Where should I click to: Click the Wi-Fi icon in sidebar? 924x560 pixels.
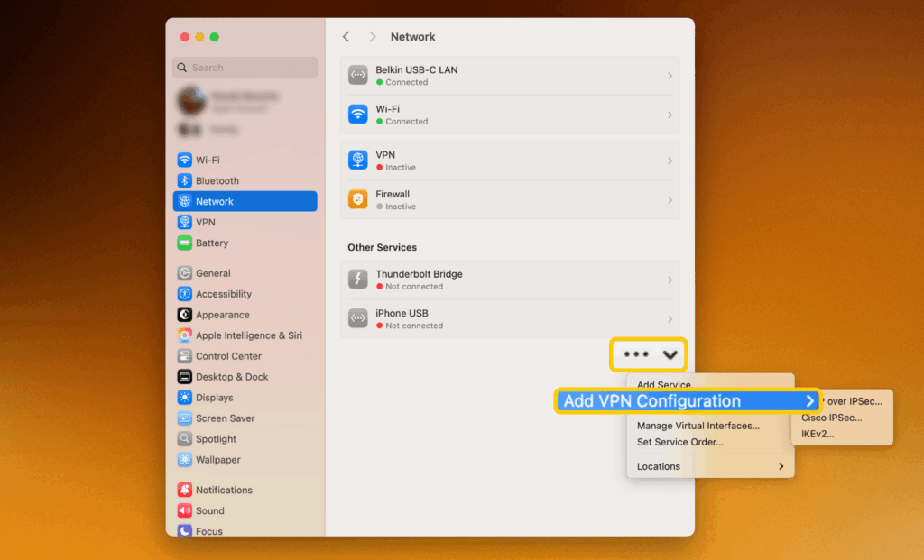[x=184, y=160]
